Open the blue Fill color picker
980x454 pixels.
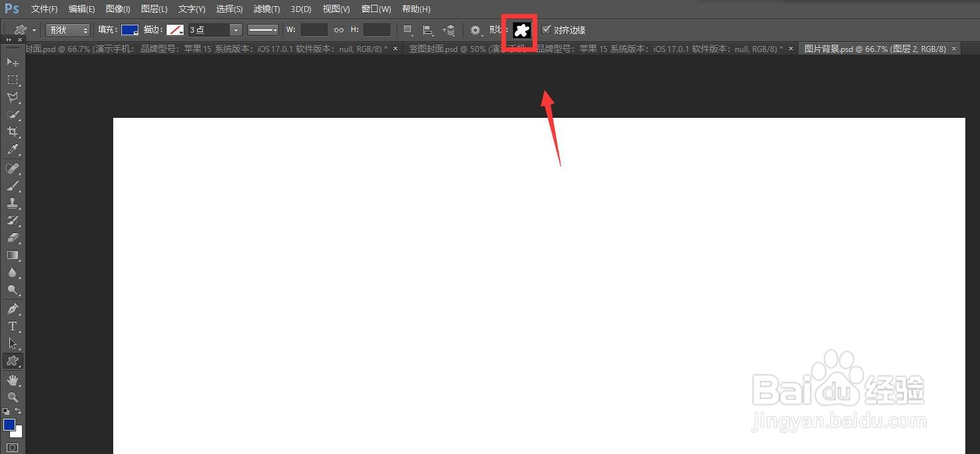pyautogui.click(x=130, y=30)
